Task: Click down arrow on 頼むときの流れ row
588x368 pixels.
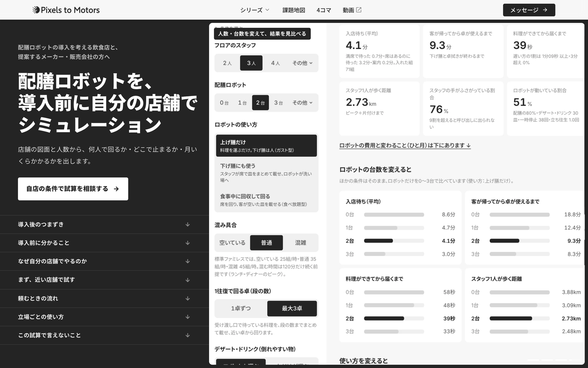Action: tap(187, 298)
